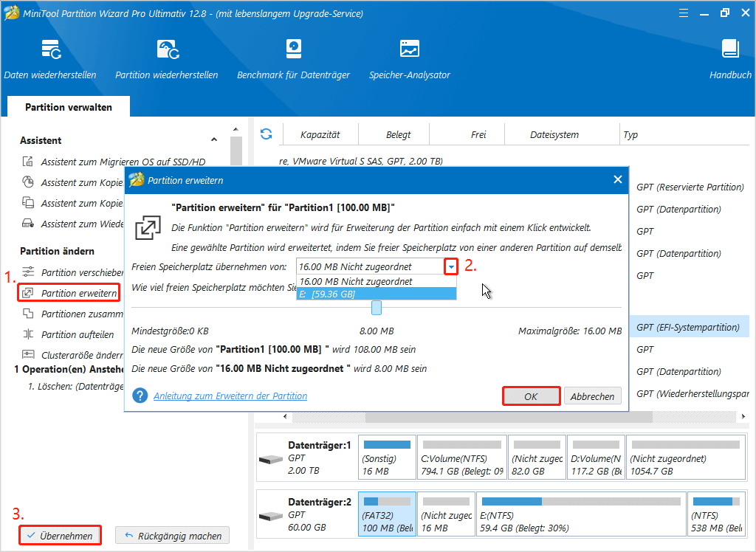Select GPT (EFI-Systempartition) row
Viewport: 756px width, 552px height.
click(x=690, y=327)
